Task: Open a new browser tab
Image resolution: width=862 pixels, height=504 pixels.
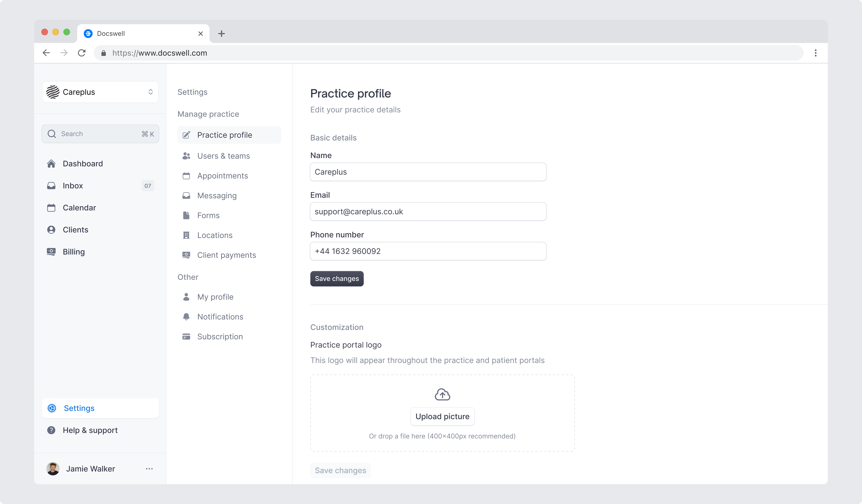Action: 221,33
